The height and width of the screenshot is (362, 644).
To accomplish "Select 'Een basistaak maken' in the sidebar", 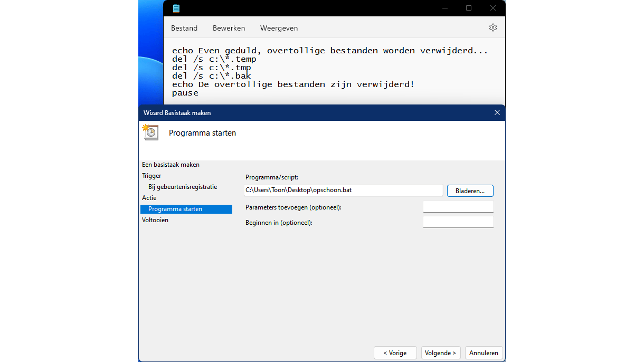I will click(170, 164).
